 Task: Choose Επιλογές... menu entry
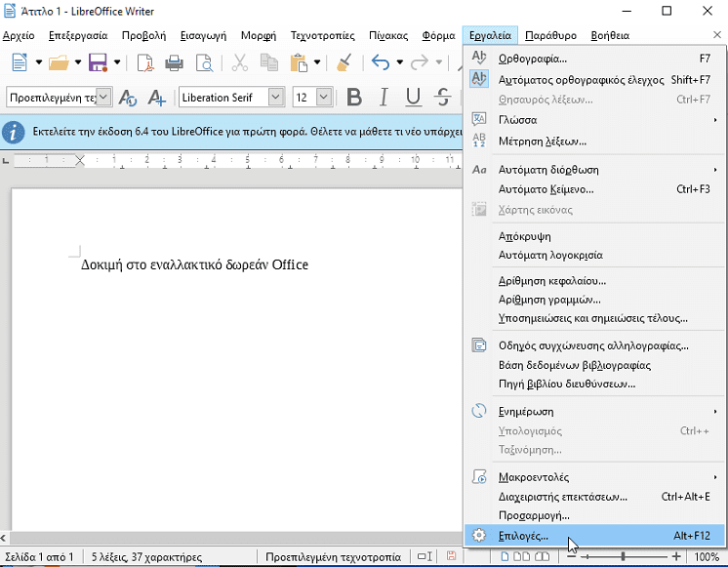[594, 536]
